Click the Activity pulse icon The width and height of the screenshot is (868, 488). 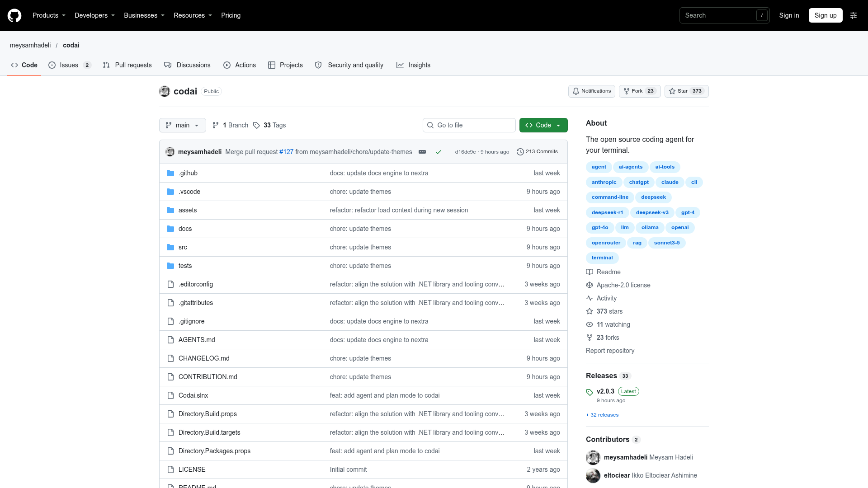coord(590,298)
